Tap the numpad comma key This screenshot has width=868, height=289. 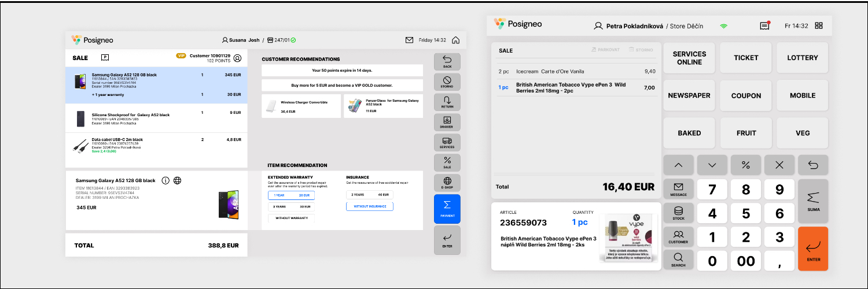779,261
